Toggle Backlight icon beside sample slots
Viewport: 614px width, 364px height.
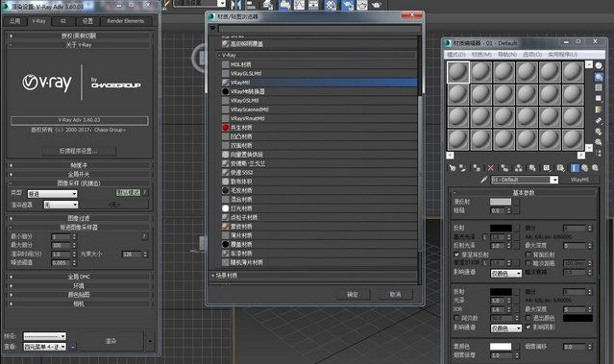599,77
